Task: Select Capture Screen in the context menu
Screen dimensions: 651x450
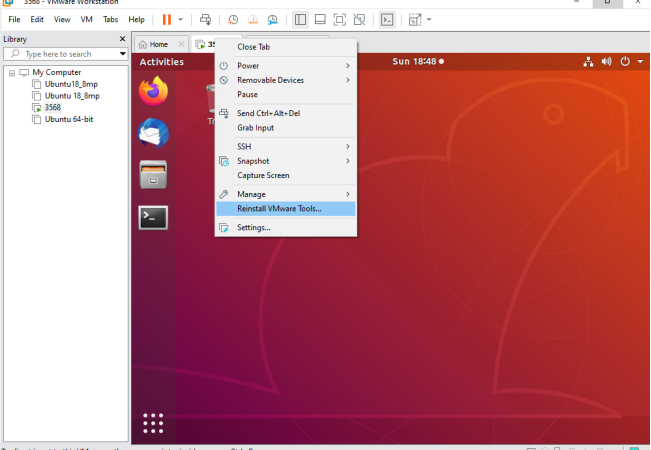Action: pos(263,175)
